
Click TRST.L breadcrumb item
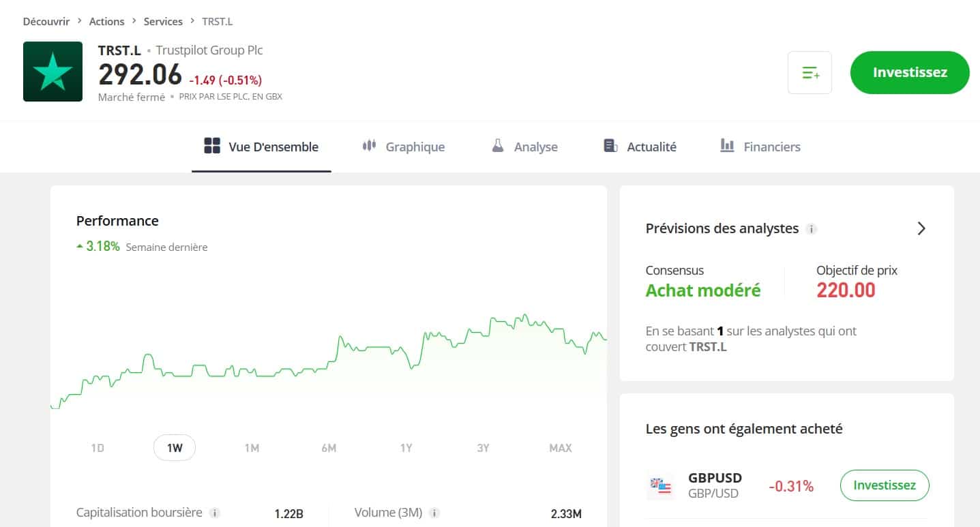218,21
